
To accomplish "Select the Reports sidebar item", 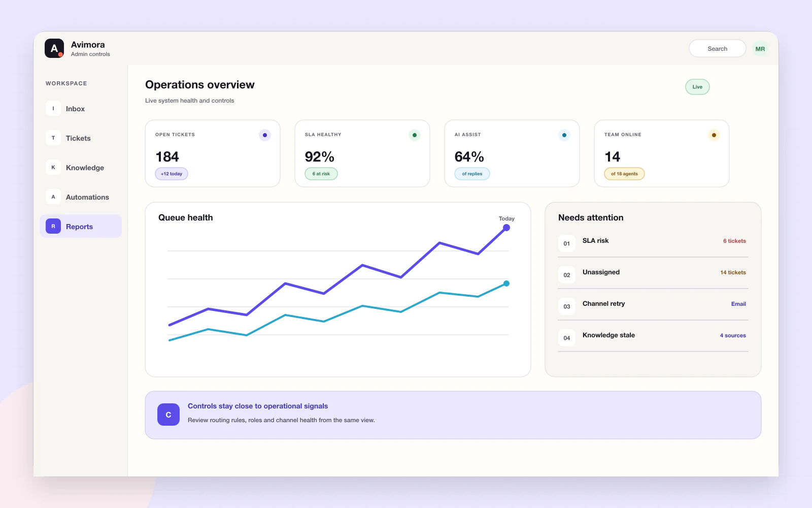I will (81, 226).
